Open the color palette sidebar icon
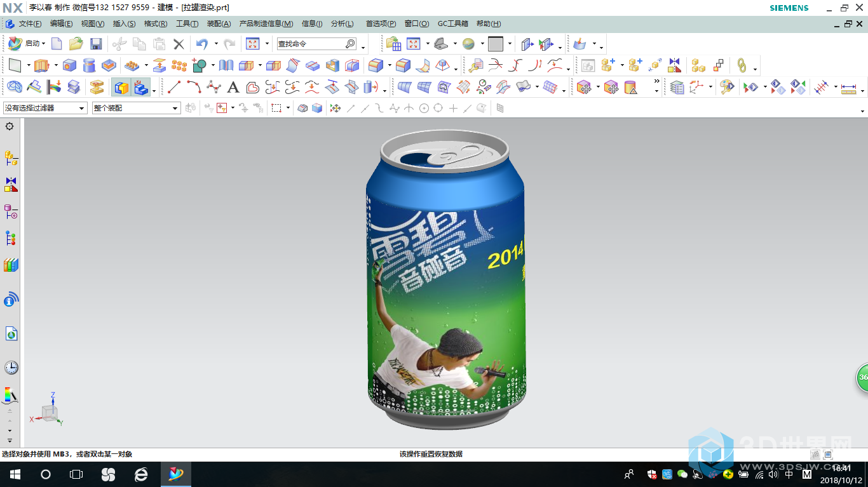 click(11, 395)
